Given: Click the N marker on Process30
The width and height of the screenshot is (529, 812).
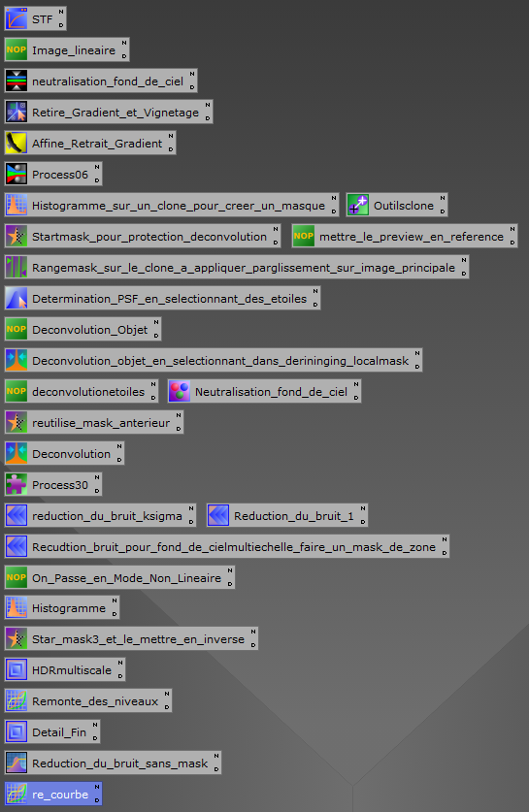Looking at the screenshot, I should tap(97, 477).
